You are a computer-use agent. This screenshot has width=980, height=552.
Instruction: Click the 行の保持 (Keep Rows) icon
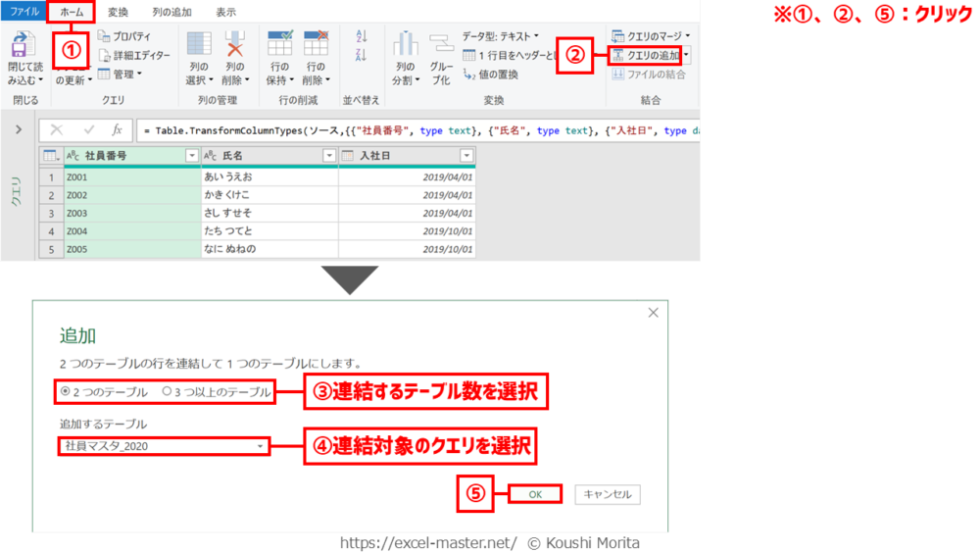[x=279, y=46]
